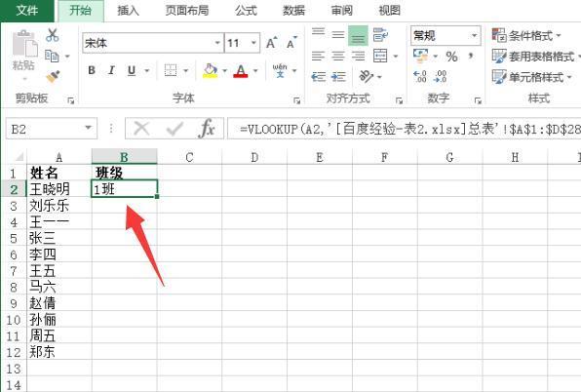Open Format as Table (套用表格格式)
The image size is (581, 392).
pyautogui.click(x=536, y=57)
